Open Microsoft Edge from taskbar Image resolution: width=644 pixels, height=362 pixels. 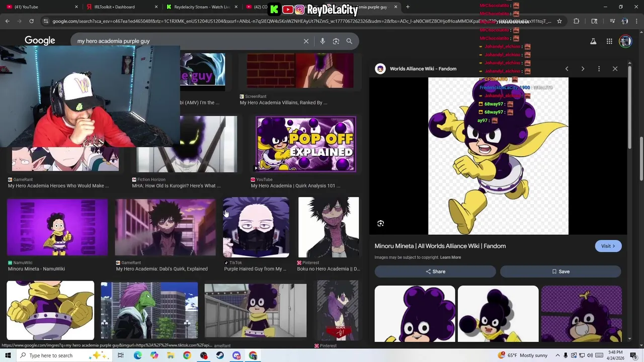point(137,355)
